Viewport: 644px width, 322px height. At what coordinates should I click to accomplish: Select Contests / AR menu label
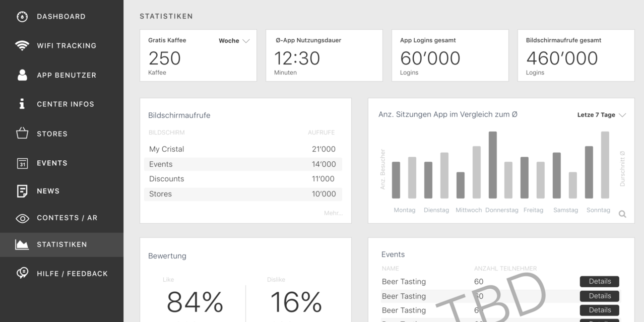(x=67, y=218)
